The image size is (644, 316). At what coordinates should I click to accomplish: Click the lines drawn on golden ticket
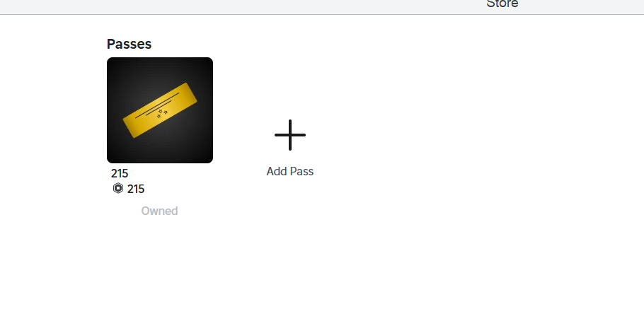click(157, 105)
